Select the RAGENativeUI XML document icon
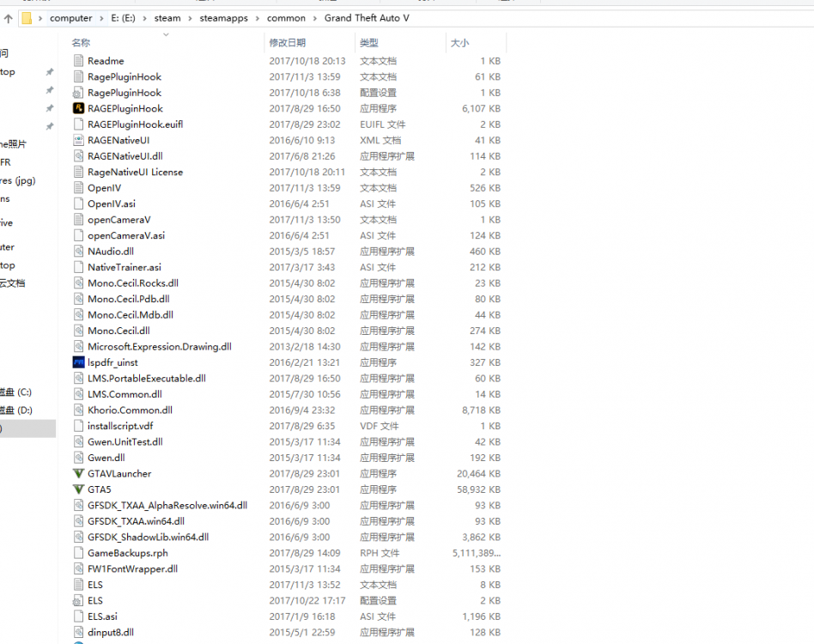This screenshot has height=644, width=814. (78, 140)
